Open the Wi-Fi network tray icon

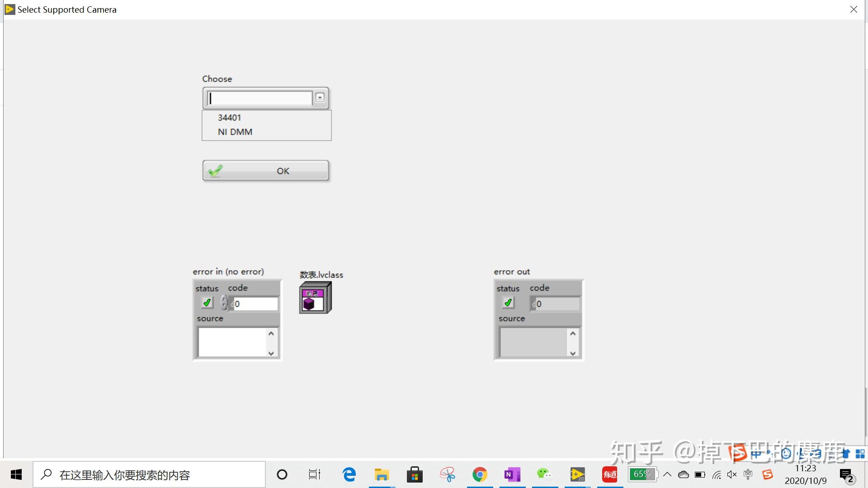717,474
